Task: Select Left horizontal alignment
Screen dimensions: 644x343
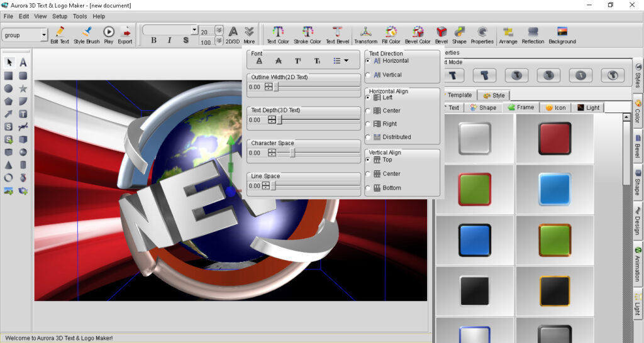Action: click(x=380, y=97)
